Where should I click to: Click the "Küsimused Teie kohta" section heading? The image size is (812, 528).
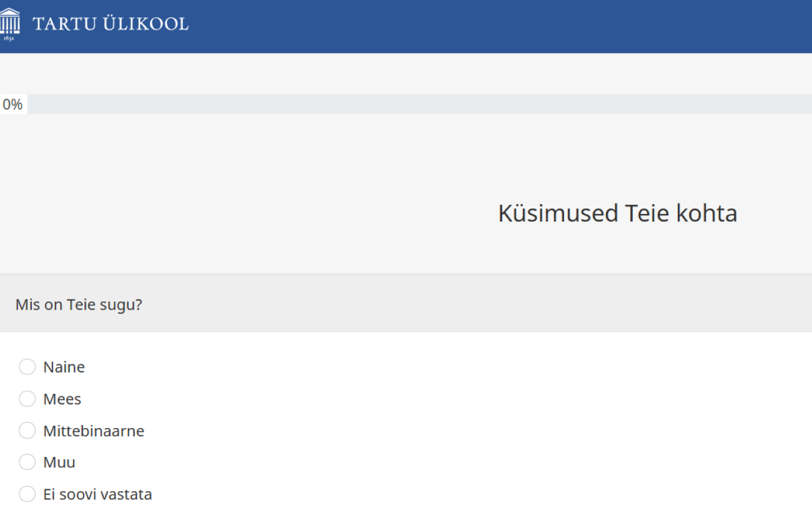pyautogui.click(x=617, y=213)
